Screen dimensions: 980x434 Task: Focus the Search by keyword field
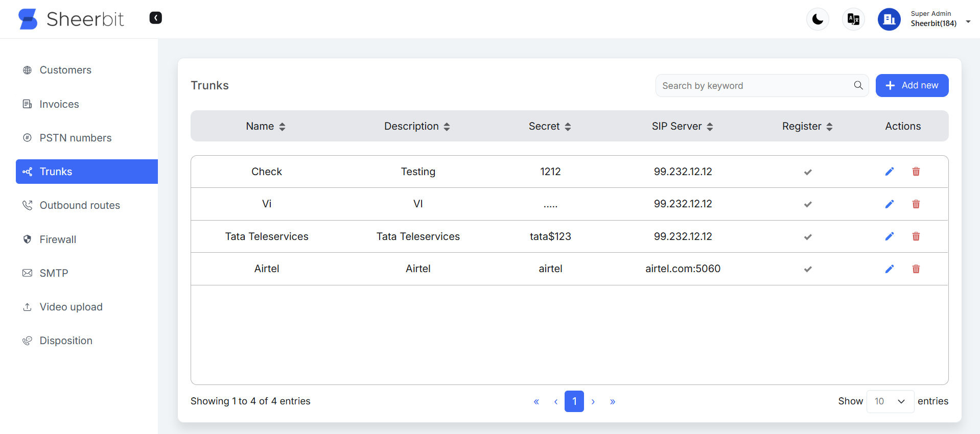coord(754,86)
